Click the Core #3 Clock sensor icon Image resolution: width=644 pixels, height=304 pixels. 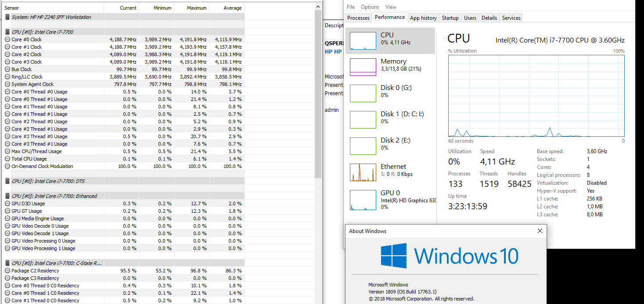pyautogui.click(x=7, y=62)
